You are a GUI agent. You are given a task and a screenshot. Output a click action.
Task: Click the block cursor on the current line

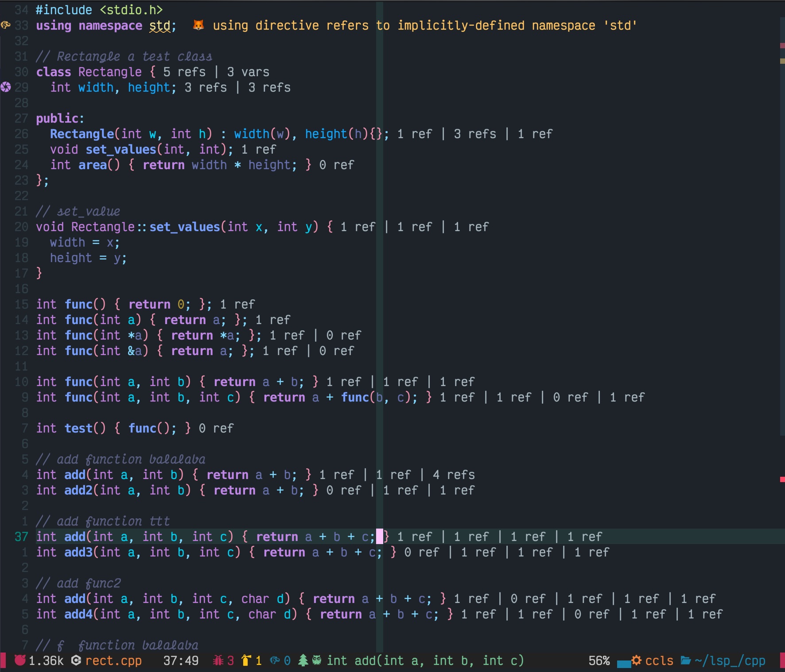coord(380,537)
